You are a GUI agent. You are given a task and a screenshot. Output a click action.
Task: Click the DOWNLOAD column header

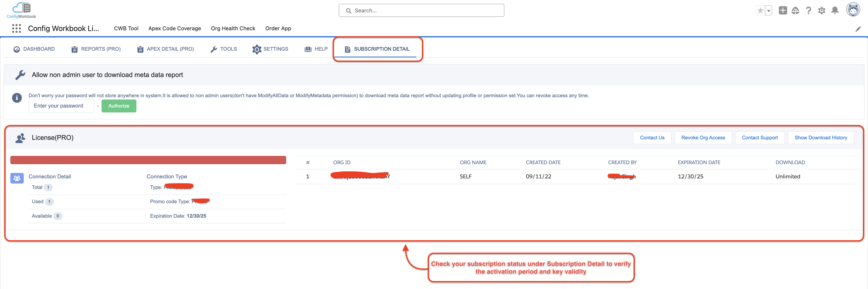[790, 163]
